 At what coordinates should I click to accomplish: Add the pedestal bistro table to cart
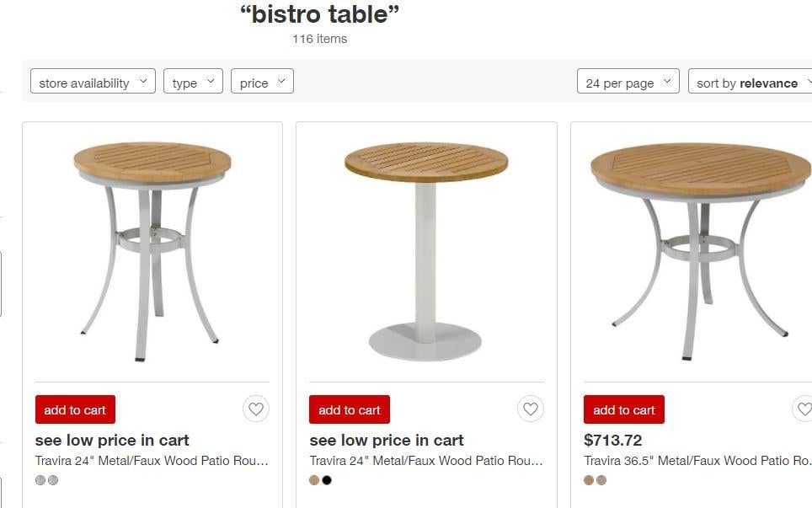tap(349, 409)
